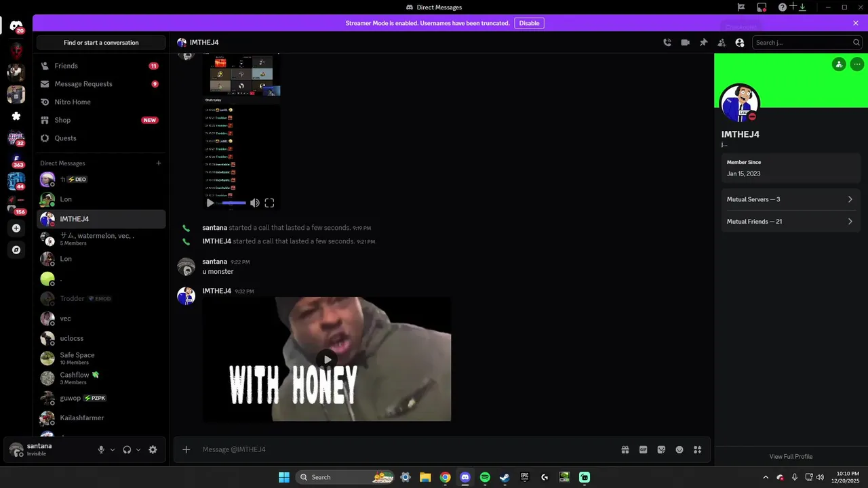The height and width of the screenshot is (488, 868).
Task: Open friend actions icon on profile banner
Action: [x=839, y=64]
